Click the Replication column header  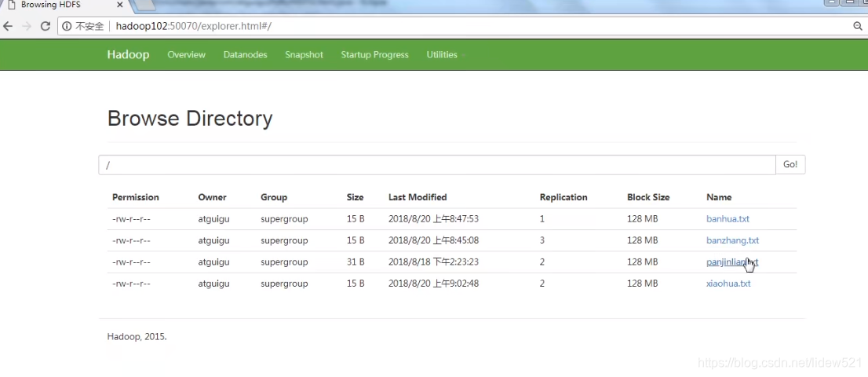563,197
